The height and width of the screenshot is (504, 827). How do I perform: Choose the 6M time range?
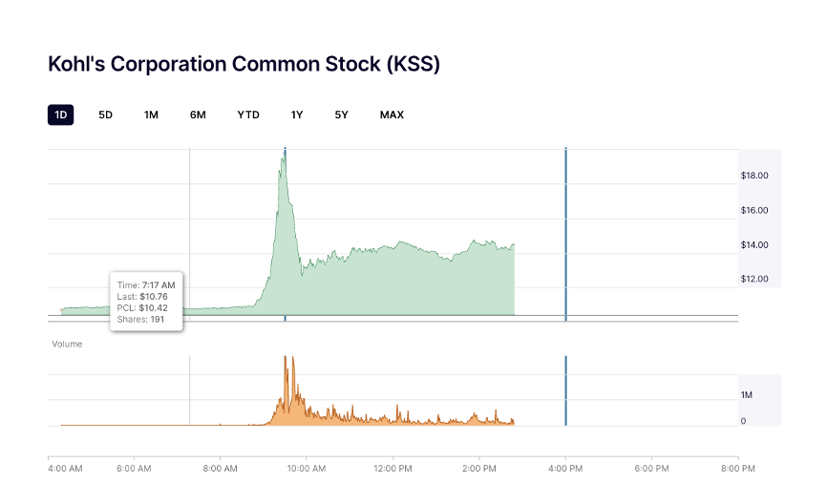tap(198, 115)
